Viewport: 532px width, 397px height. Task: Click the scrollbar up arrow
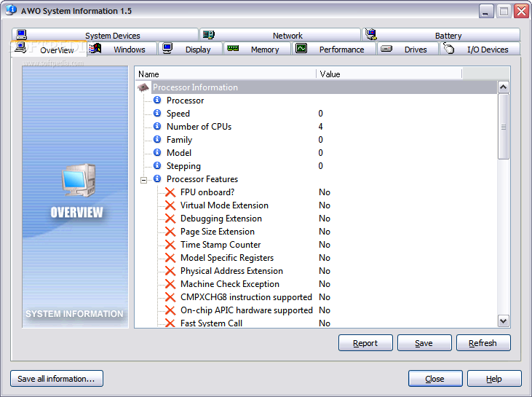click(x=504, y=87)
